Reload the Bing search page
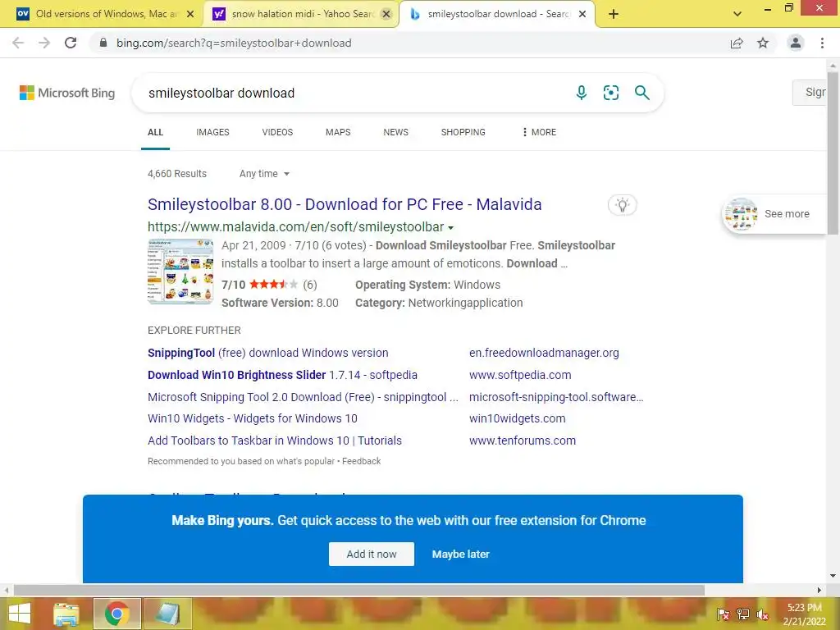840x630 pixels. click(x=71, y=43)
